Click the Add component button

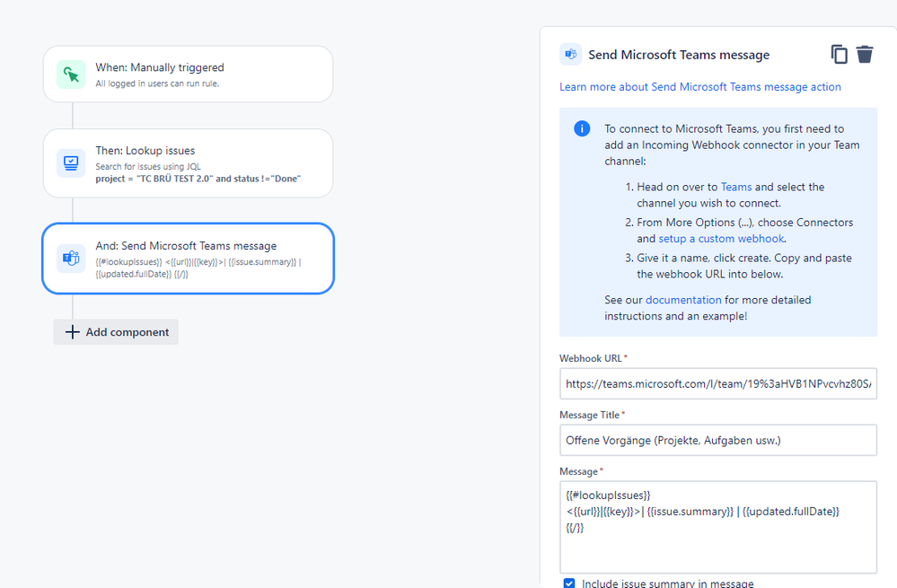pyautogui.click(x=116, y=332)
